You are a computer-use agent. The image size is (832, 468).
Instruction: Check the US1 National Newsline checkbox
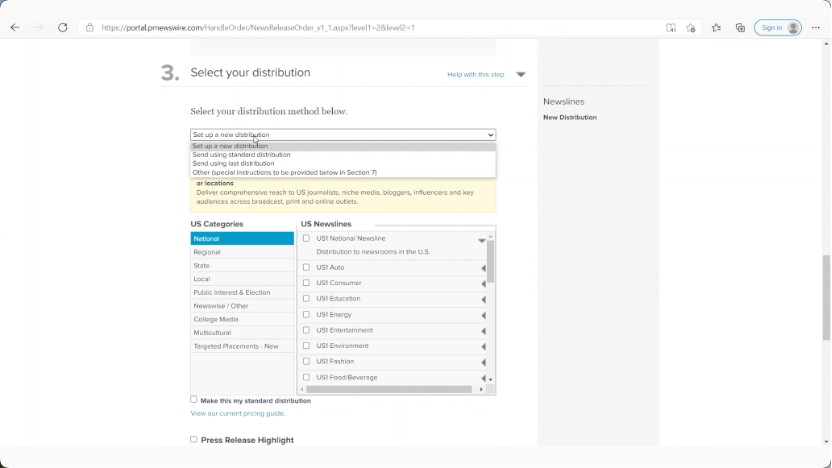306,239
